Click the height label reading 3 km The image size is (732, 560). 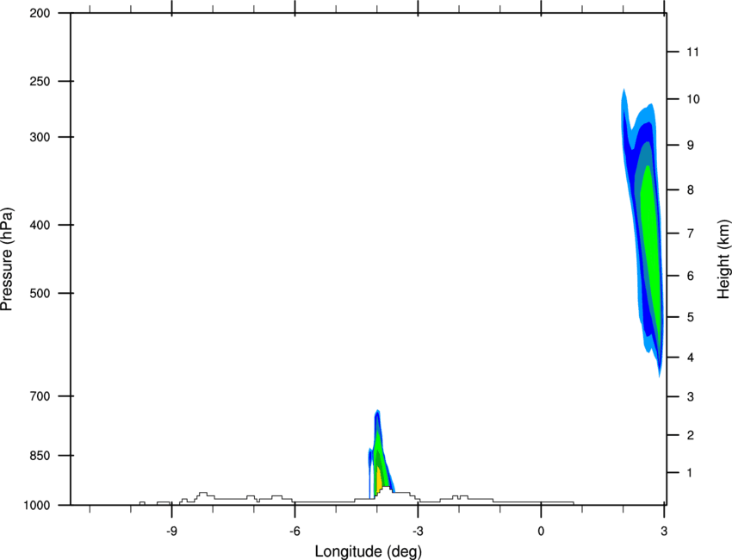click(x=691, y=396)
